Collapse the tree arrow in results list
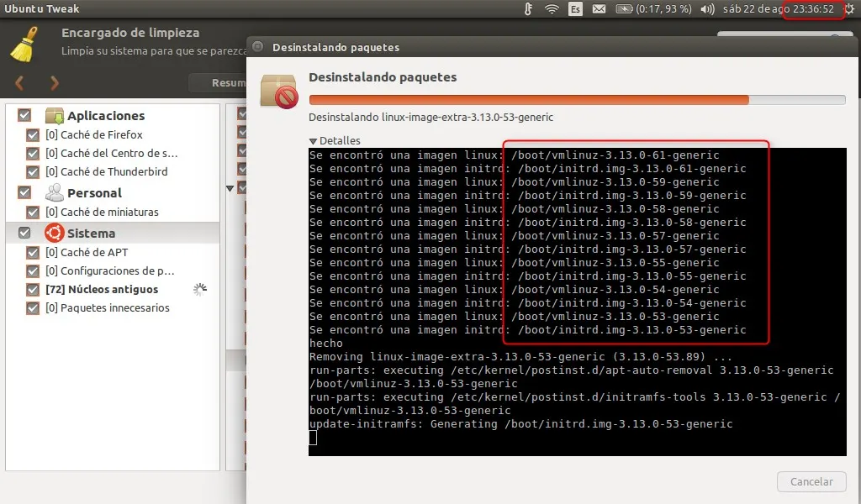Image resolution: width=861 pixels, height=504 pixels. [231, 188]
